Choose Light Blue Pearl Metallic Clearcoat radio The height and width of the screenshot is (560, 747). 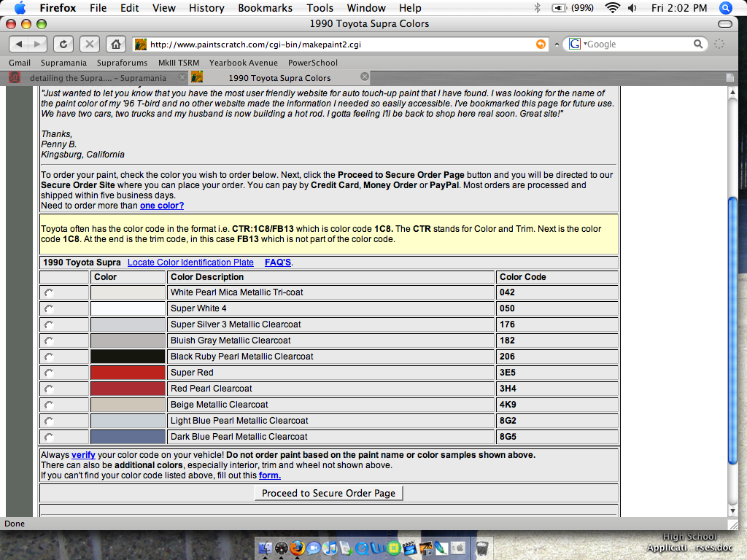(49, 421)
